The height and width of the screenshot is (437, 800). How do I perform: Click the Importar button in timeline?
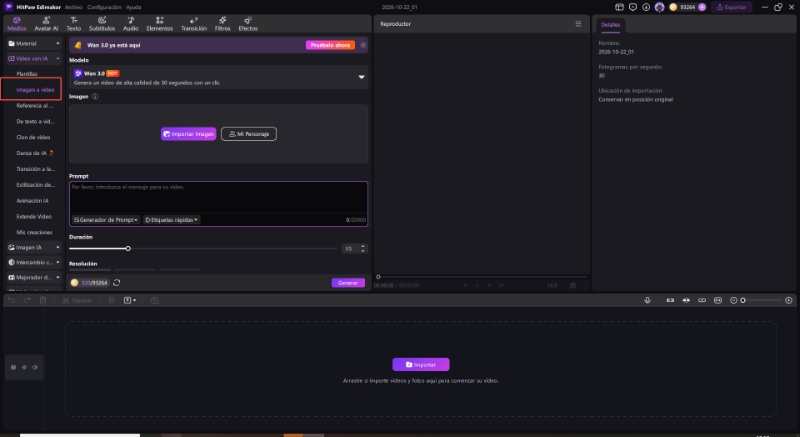coord(421,365)
